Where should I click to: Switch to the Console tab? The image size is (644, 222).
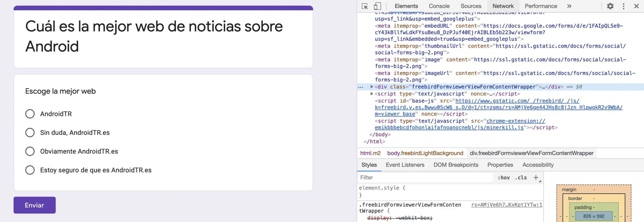[x=439, y=6]
